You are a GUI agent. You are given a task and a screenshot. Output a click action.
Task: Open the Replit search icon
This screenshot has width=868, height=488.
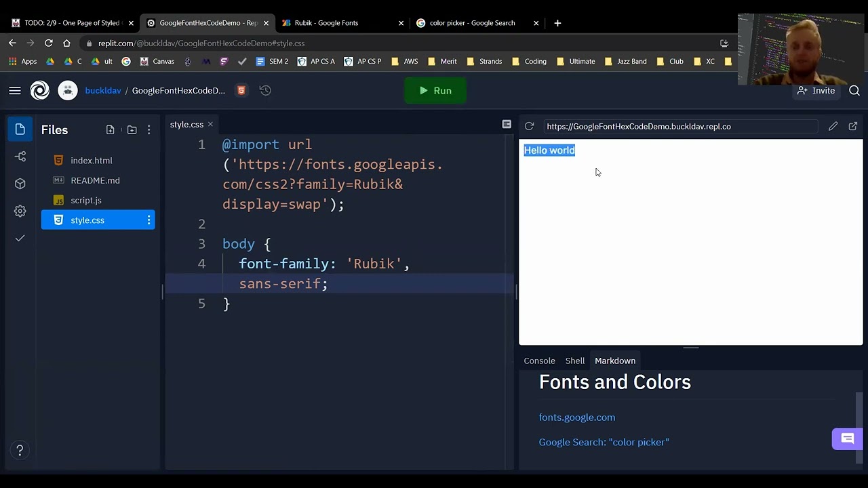pos(854,91)
